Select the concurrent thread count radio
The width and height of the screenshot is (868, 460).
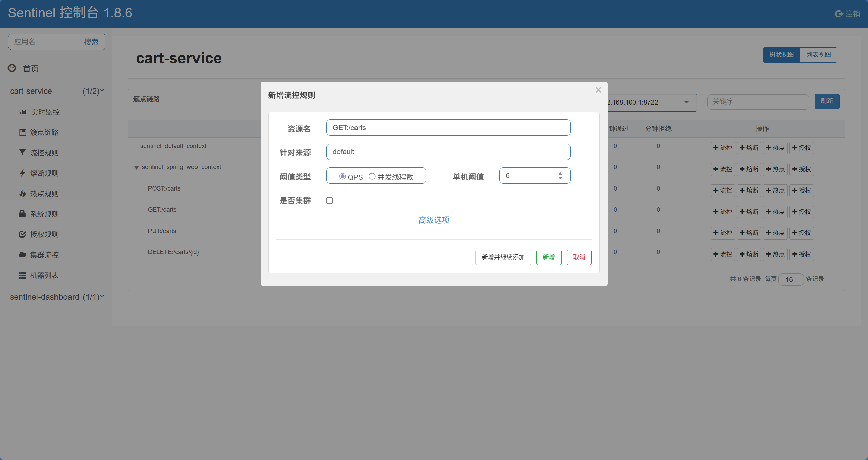tap(372, 176)
